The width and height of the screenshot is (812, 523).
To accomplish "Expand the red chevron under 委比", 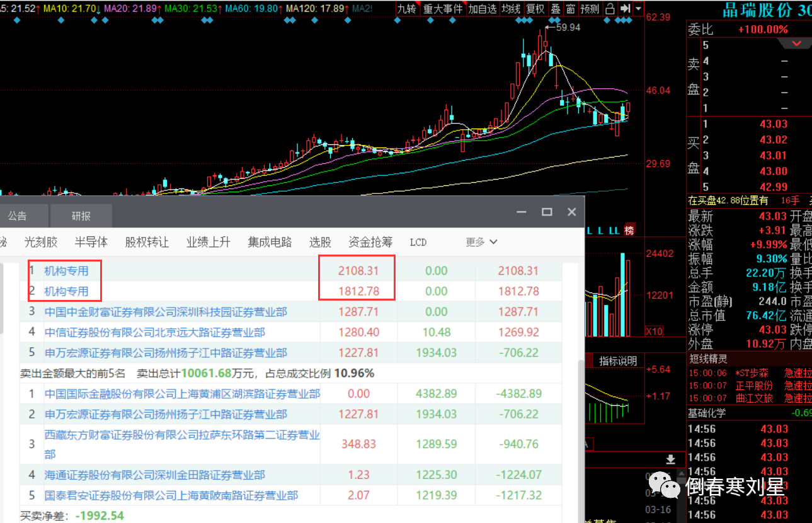I will (796, 43).
